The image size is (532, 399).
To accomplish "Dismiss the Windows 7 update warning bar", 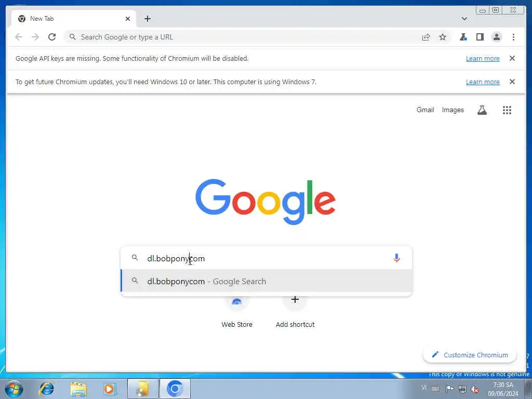I will 512,82.
